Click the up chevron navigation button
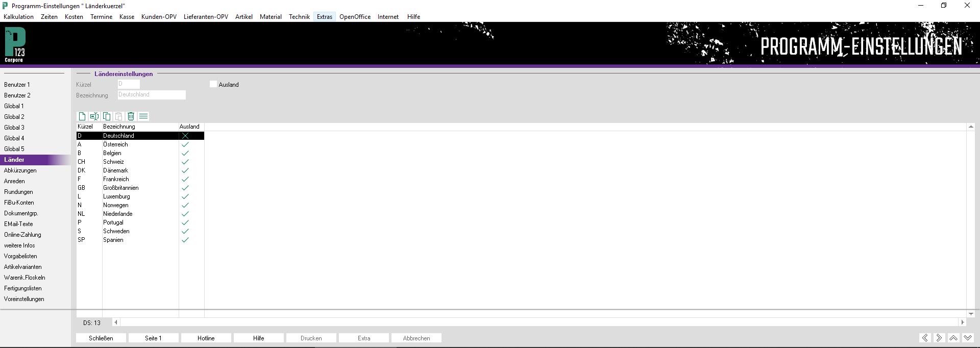The height and width of the screenshot is (348, 980). (x=953, y=338)
